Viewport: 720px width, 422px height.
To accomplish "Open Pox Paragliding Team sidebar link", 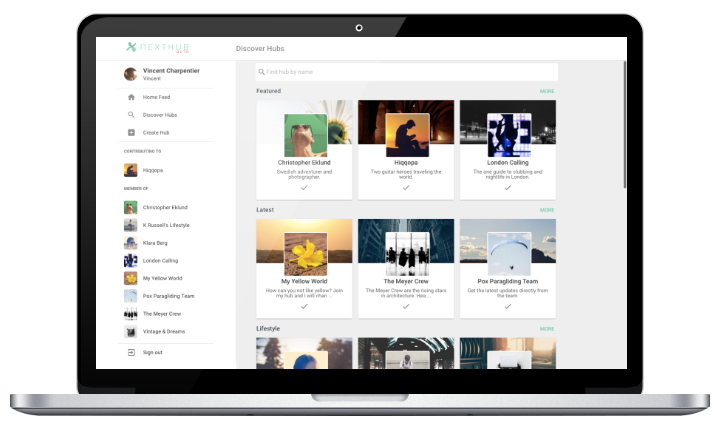I will 169,296.
